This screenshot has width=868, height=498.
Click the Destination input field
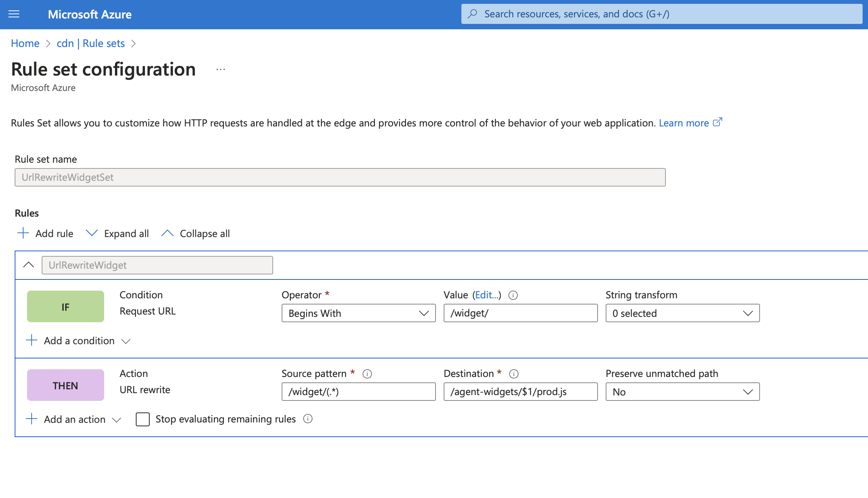click(x=520, y=392)
